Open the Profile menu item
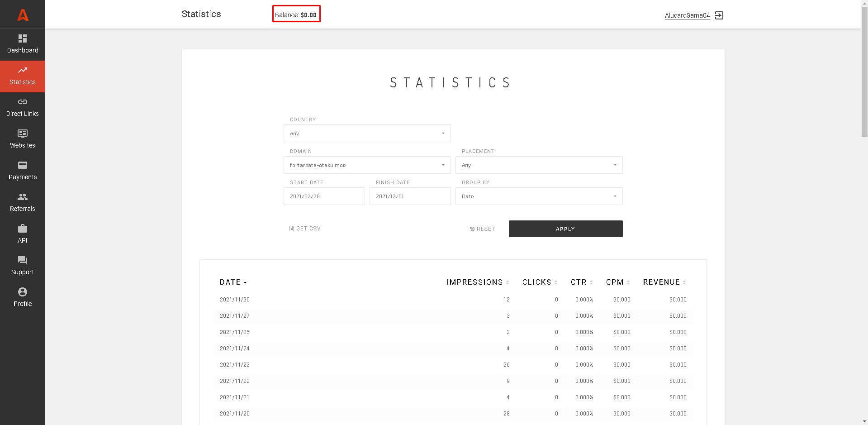 tap(23, 298)
